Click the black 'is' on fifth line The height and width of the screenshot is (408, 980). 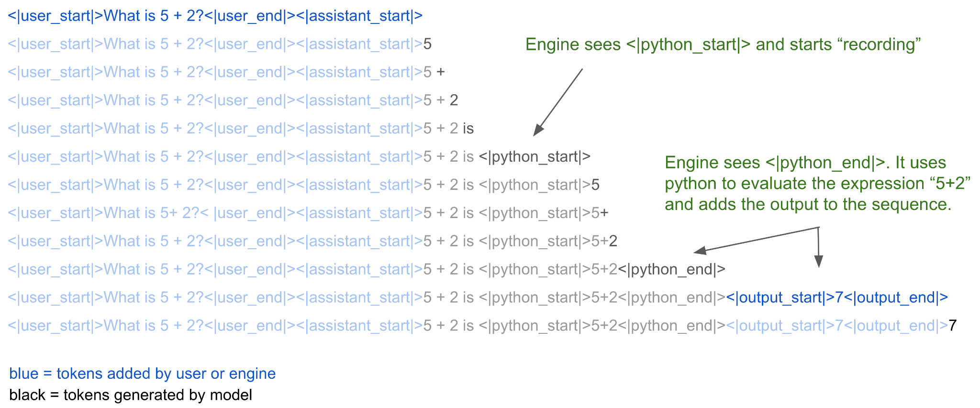tap(468, 129)
